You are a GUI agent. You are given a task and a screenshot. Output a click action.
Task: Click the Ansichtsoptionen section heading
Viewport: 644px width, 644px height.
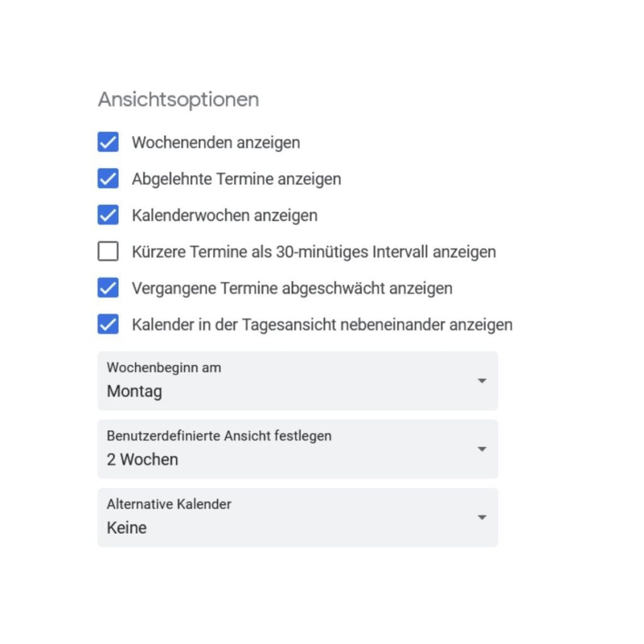(x=179, y=100)
